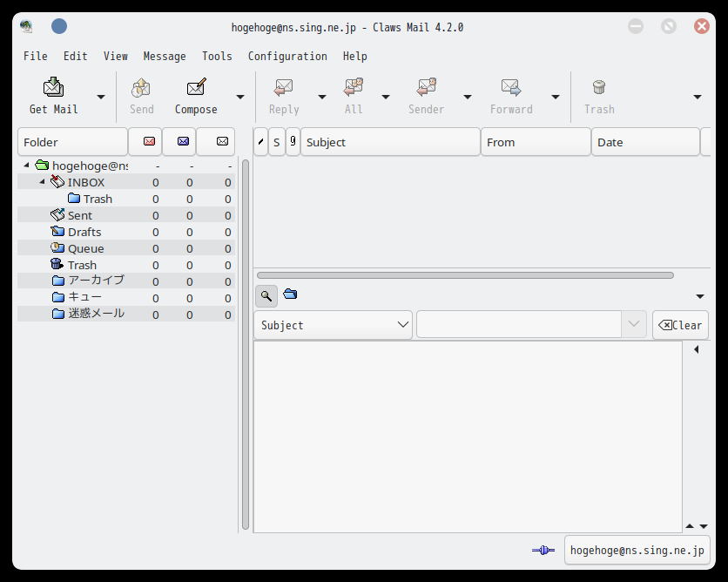The image size is (728, 582).
Task: Click the online/offline connection plug icon
Action: [543, 551]
